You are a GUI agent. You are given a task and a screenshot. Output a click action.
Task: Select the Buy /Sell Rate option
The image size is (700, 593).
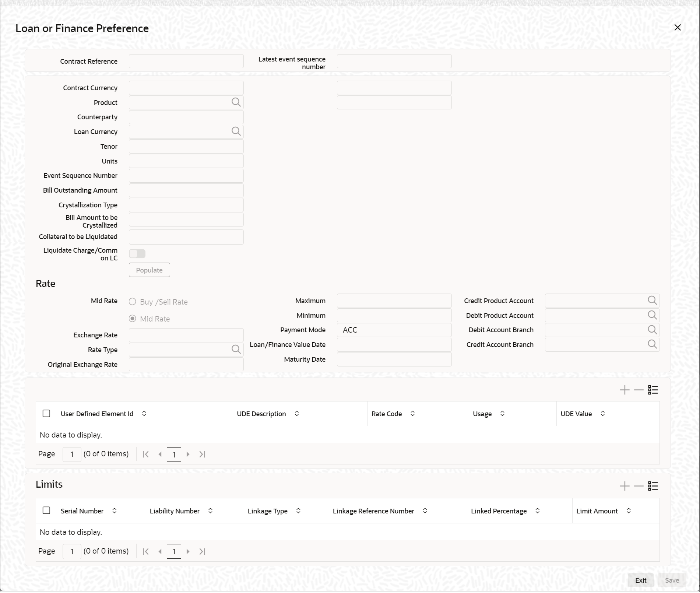133,302
